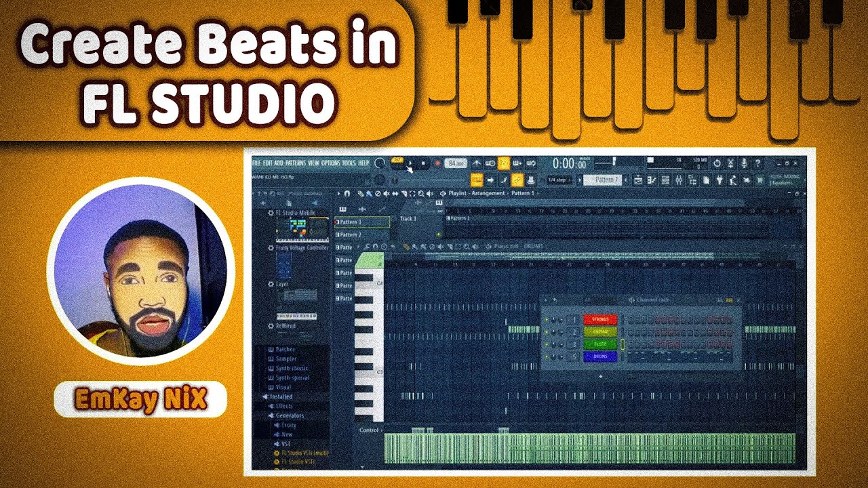
Task: Click the yellow GUITAR channel button
Action: 600,331
